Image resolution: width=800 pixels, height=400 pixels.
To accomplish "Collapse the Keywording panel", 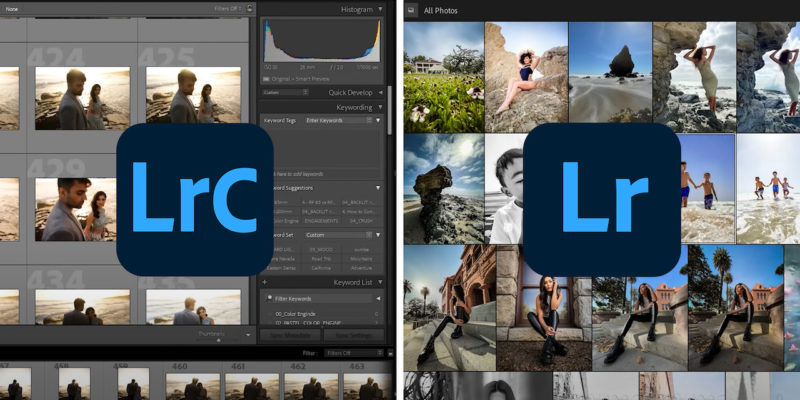I will pos(380,108).
